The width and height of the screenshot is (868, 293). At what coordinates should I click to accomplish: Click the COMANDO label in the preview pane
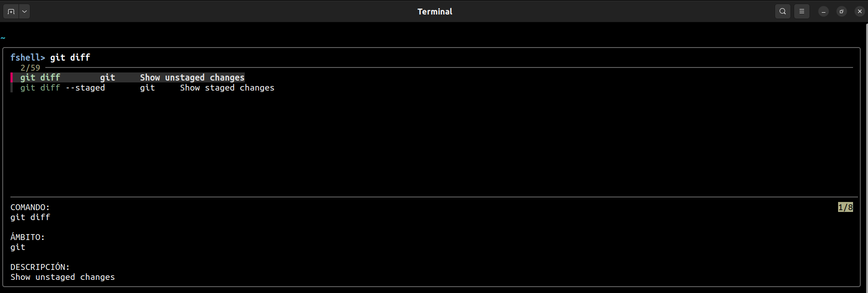pos(30,207)
